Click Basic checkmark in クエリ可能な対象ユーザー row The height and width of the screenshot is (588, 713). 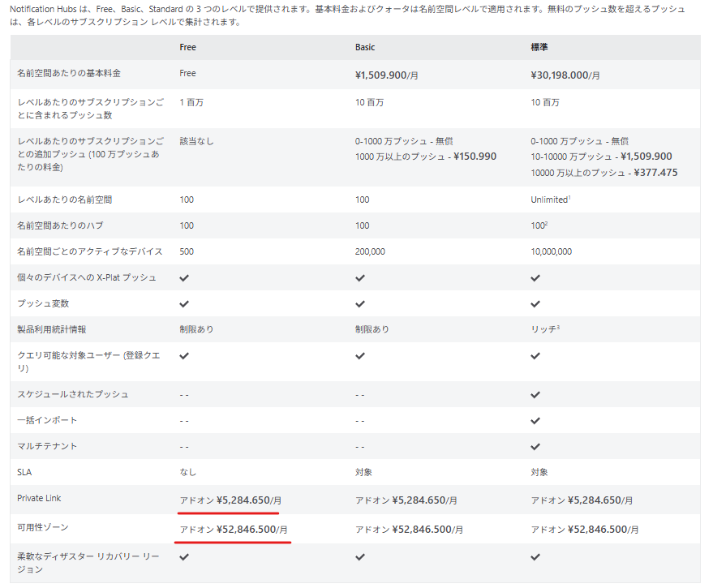360,355
